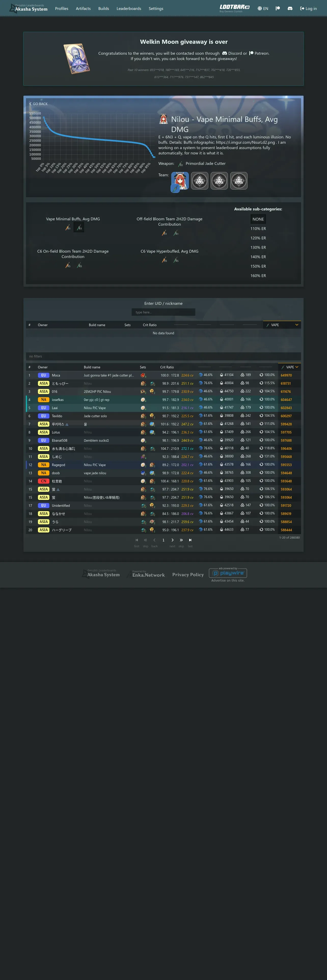Click the Primordial Jade Cutter weapon icon
This screenshot has height=980, width=327.
[x=181, y=164]
